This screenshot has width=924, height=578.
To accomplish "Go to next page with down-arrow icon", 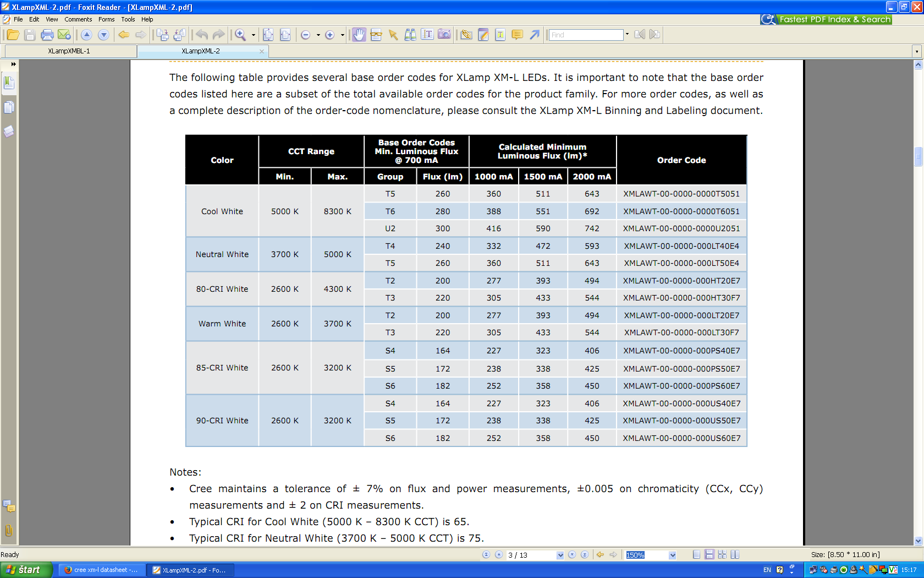I will (x=103, y=35).
